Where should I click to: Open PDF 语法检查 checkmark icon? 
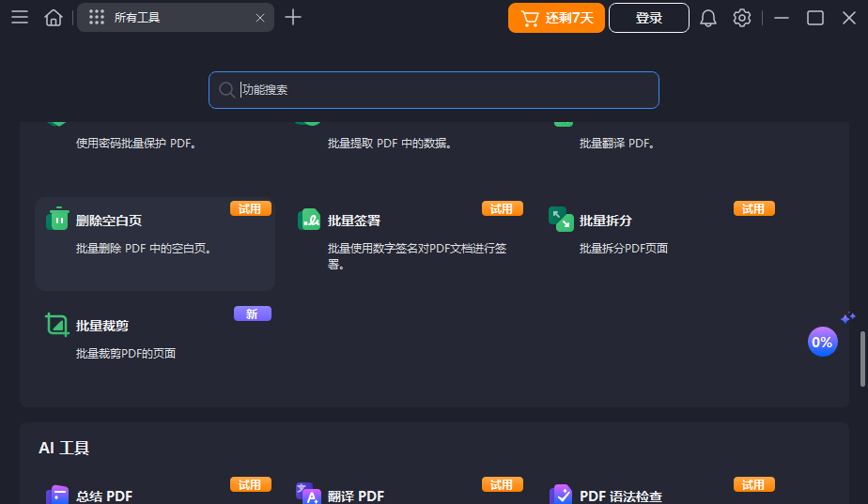(561, 495)
